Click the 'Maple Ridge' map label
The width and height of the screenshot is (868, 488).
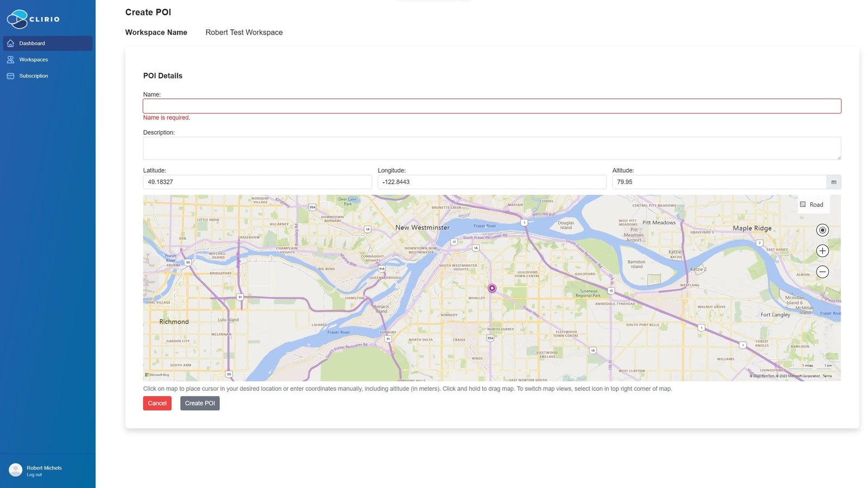pyautogui.click(x=752, y=228)
